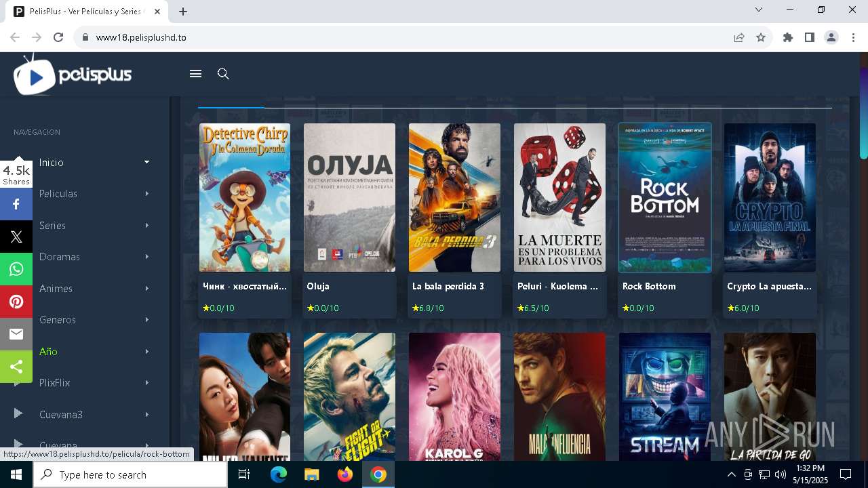Image resolution: width=868 pixels, height=488 pixels.
Task: Toggle the browser side panel icon
Action: [810, 37]
